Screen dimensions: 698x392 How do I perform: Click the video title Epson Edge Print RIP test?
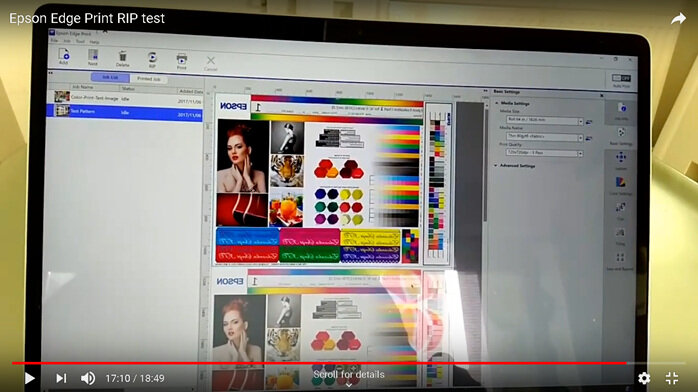click(x=87, y=18)
